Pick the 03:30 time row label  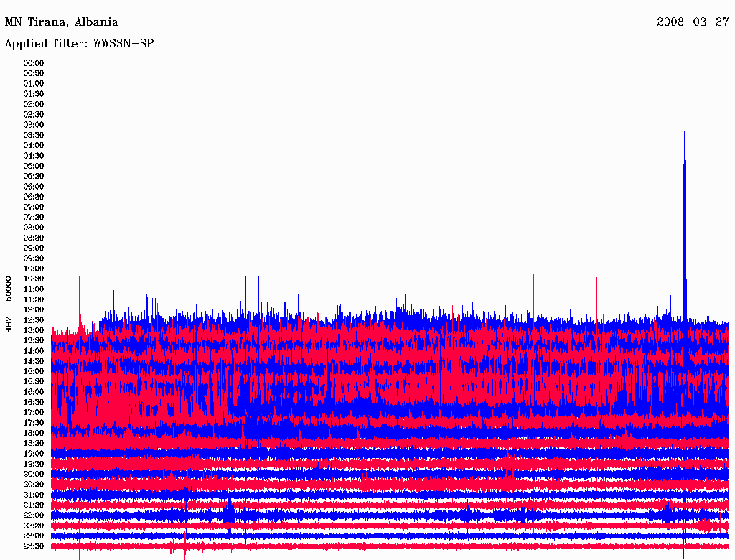[34, 135]
